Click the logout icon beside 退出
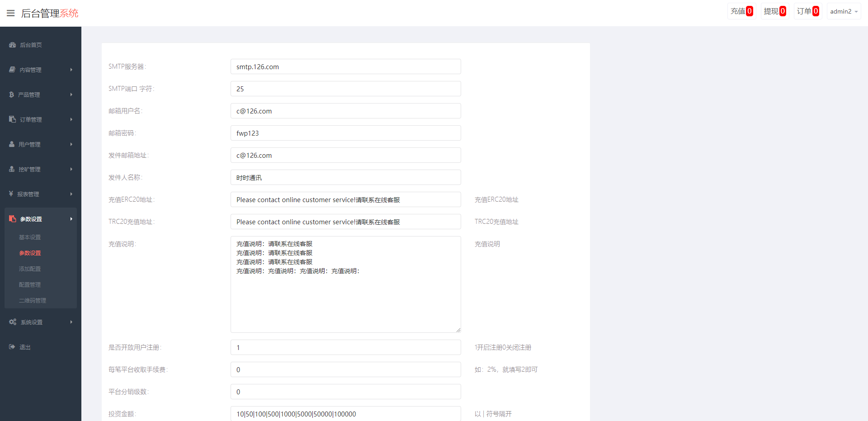The width and height of the screenshot is (868, 421). pyautogui.click(x=12, y=347)
